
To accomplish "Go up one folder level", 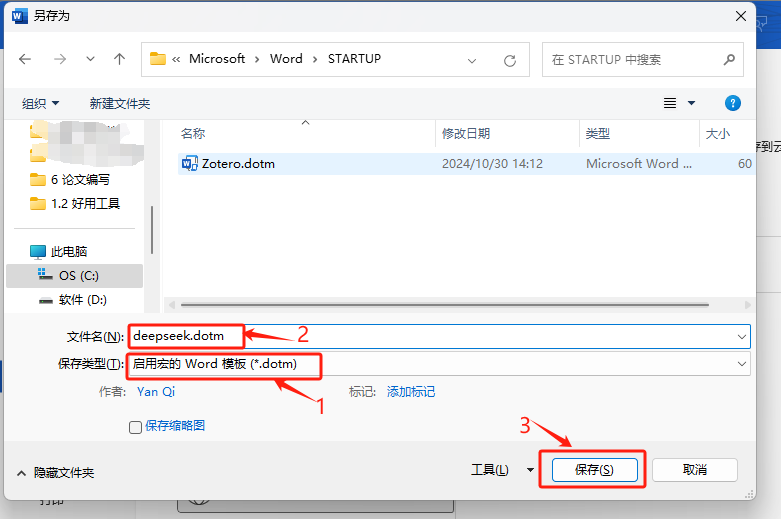I will click(119, 59).
